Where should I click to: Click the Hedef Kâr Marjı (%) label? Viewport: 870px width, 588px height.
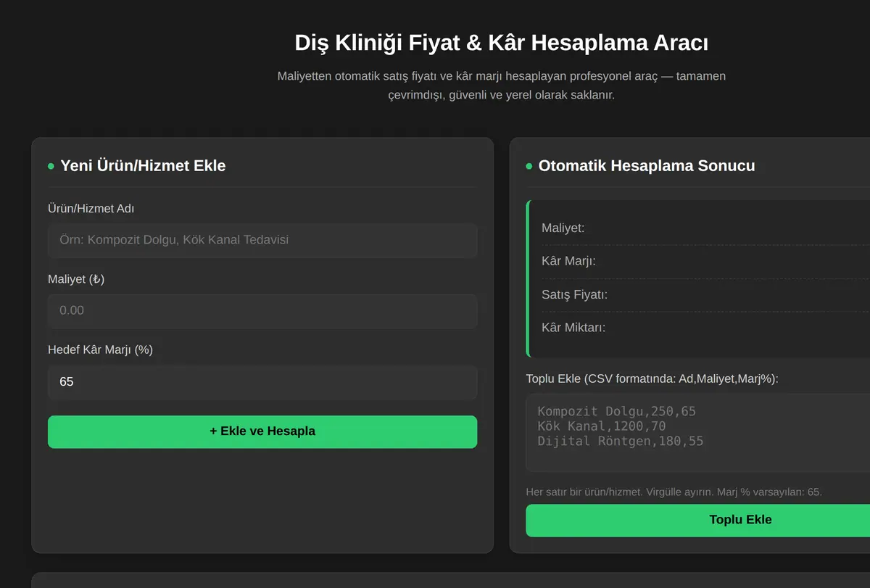[100, 350]
